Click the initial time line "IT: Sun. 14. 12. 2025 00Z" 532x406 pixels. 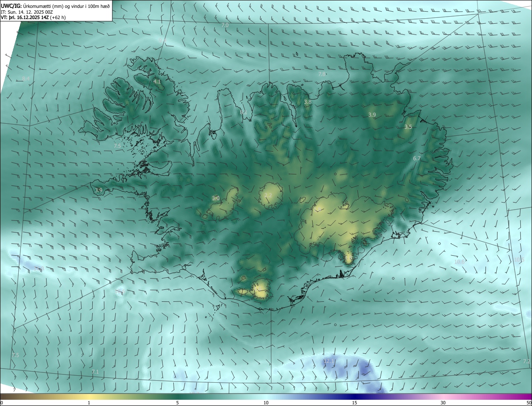[x=27, y=12]
